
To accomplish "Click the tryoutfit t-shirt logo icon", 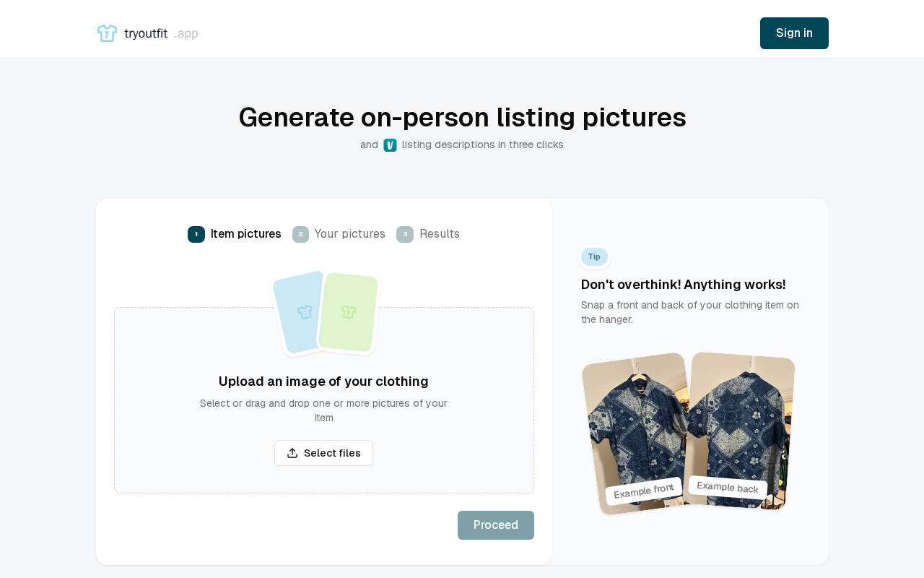I will 107,33.
